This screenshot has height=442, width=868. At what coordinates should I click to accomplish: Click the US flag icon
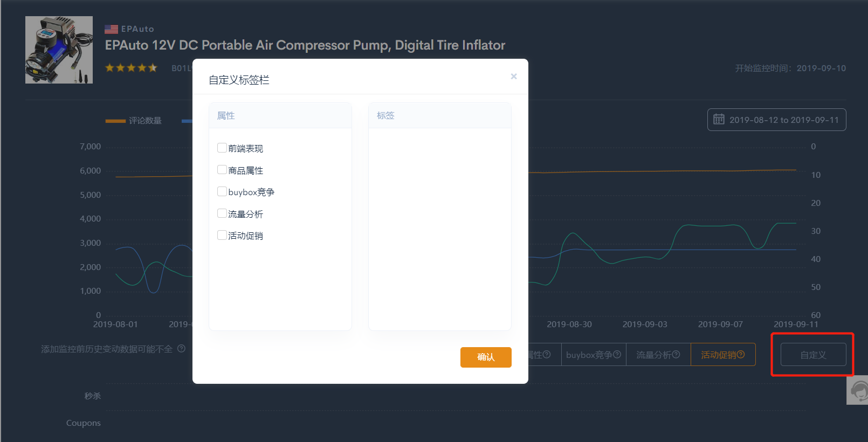tap(111, 29)
